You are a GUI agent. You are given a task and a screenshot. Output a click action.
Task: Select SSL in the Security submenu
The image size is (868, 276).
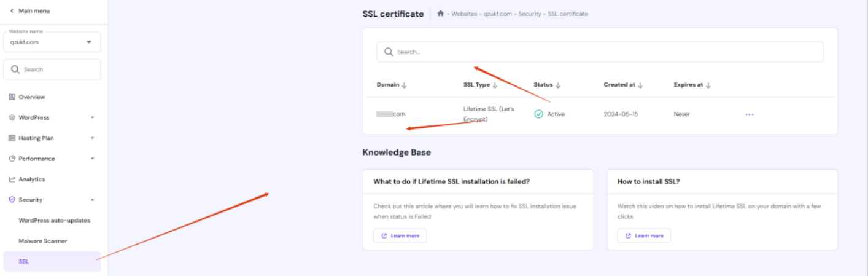[52, 261]
